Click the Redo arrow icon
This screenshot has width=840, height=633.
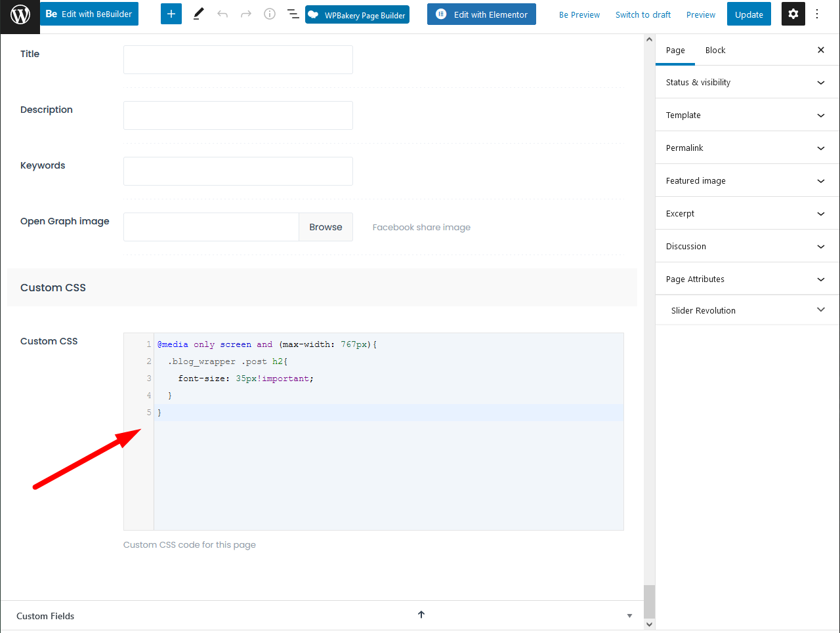coord(246,14)
